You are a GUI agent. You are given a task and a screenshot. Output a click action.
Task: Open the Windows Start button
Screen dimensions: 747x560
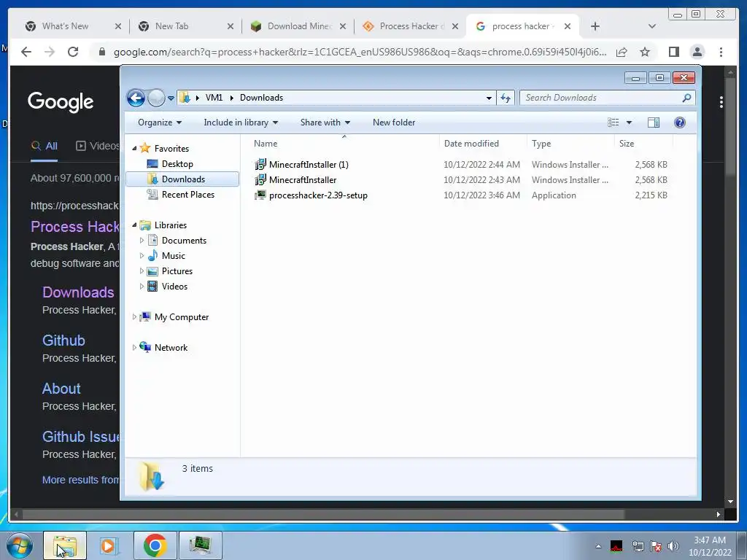click(x=20, y=545)
